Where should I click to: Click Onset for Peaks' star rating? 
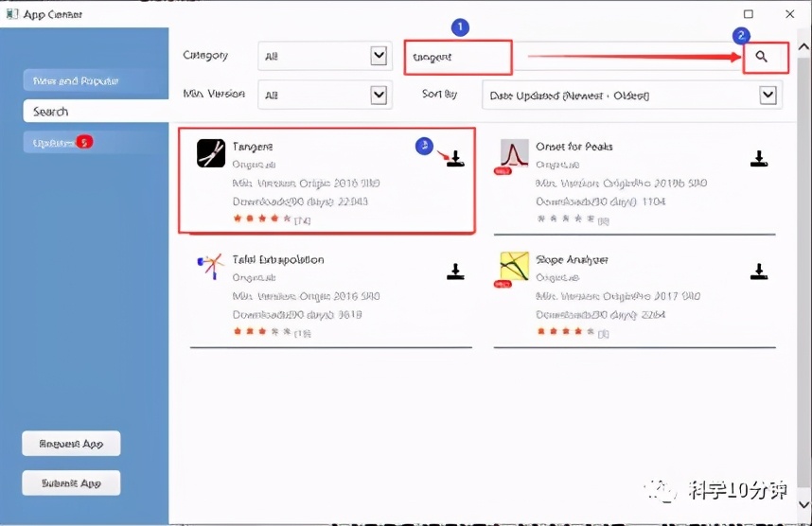click(x=566, y=219)
